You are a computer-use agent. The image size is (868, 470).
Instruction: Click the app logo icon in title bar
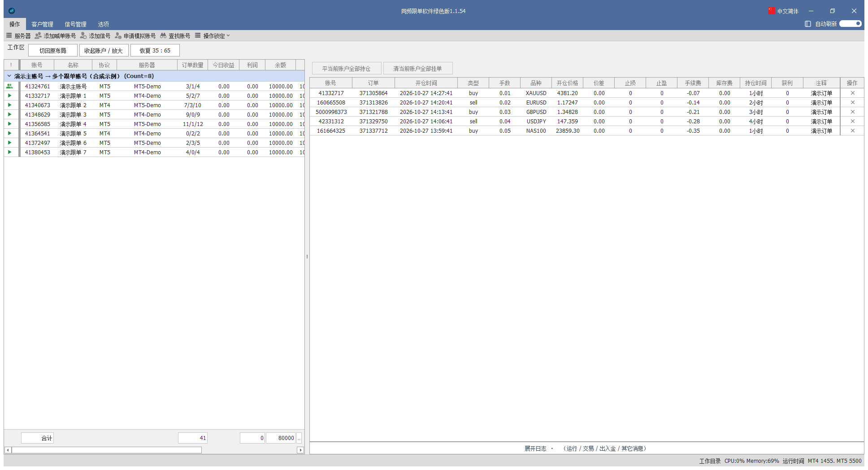12,11
